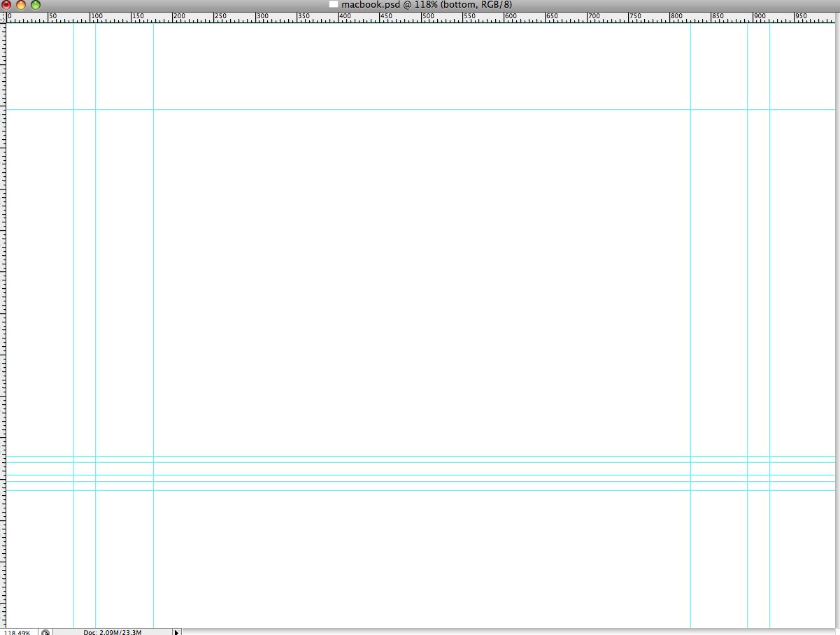Click the vertical ruler on the left edge
This screenshot has width=840, height=635.
(x=3, y=325)
